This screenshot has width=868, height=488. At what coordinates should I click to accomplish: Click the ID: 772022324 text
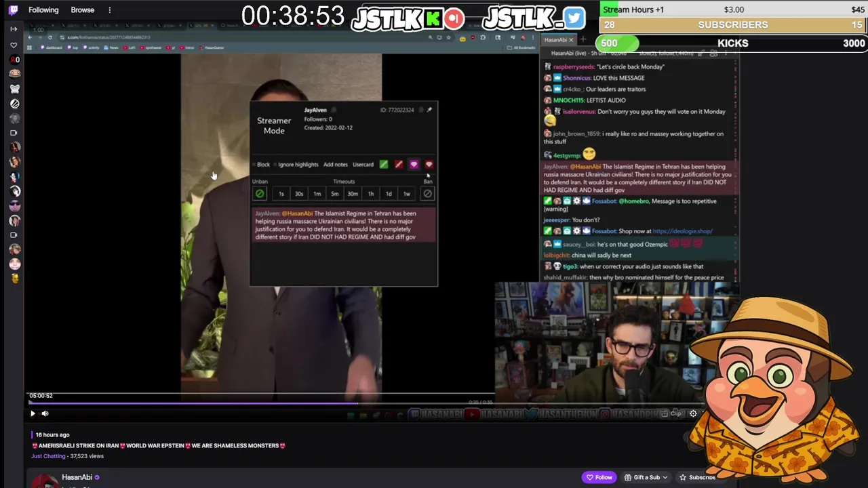pos(397,110)
